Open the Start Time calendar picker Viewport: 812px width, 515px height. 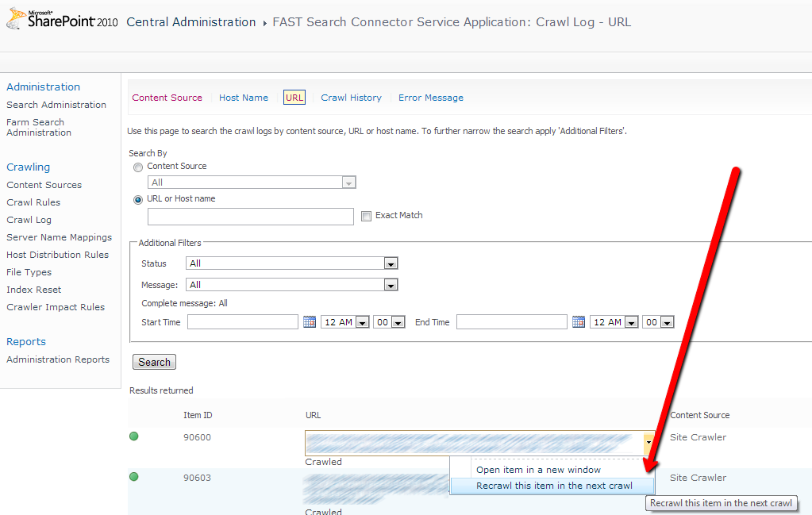(310, 322)
